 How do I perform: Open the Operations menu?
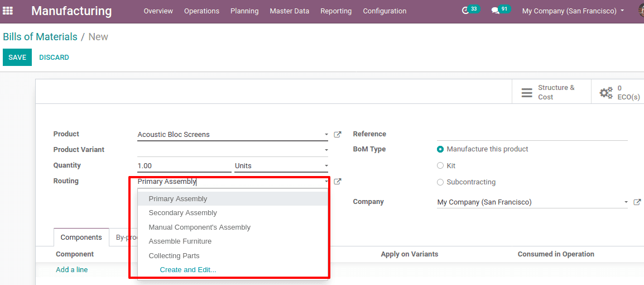201,11
